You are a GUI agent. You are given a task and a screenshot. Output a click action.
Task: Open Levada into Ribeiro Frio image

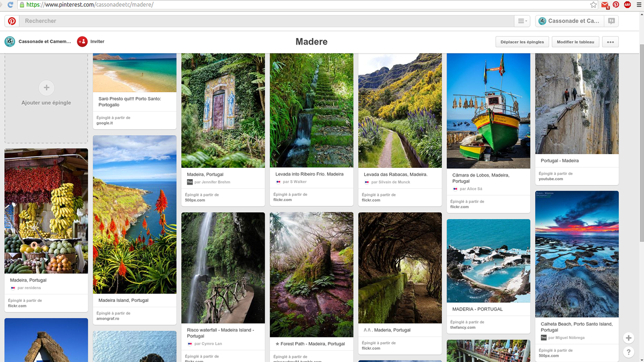click(312, 110)
